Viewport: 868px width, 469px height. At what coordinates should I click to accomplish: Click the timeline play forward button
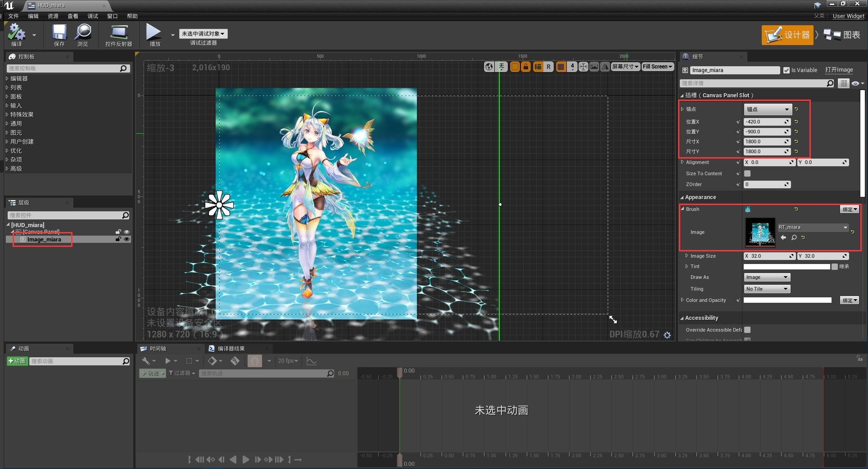[246, 460]
